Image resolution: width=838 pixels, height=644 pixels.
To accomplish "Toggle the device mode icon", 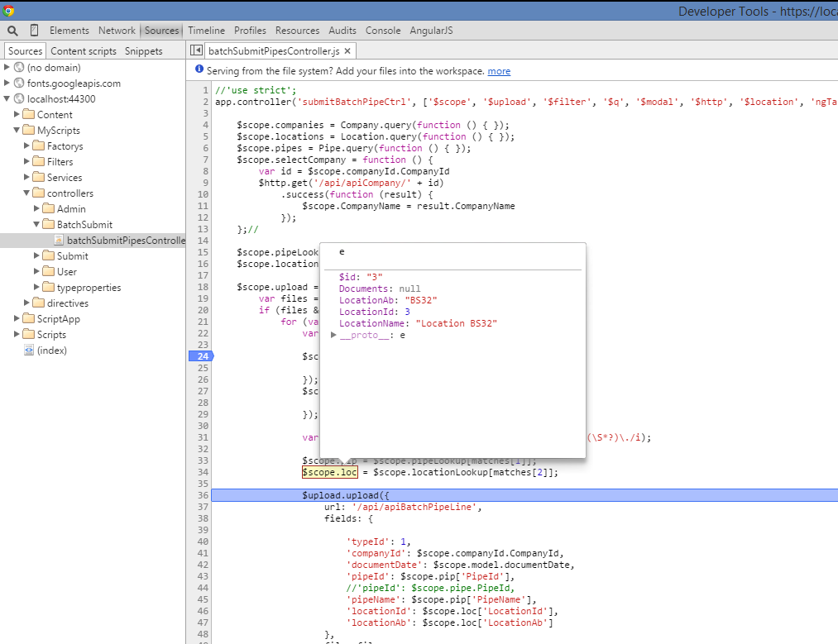I will point(34,31).
